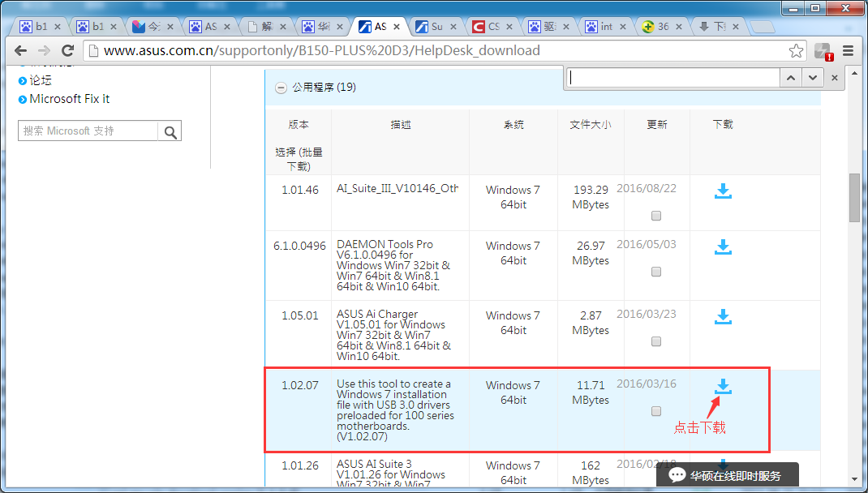The height and width of the screenshot is (493, 868).
Task: Switch to the 华 tab
Action: pyautogui.click(x=323, y=26)
